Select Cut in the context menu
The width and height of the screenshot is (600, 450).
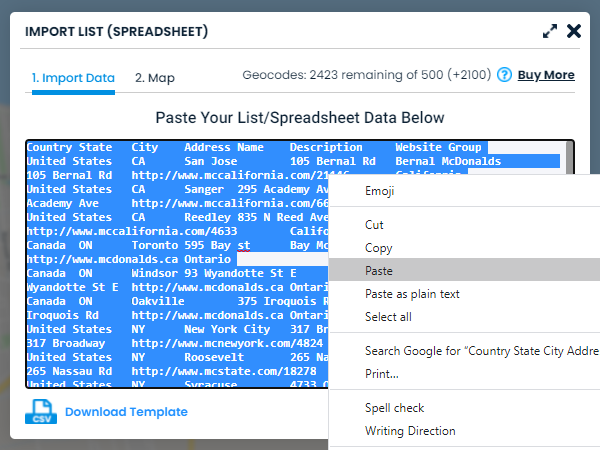pyautogui.click(x=374, y=225)
